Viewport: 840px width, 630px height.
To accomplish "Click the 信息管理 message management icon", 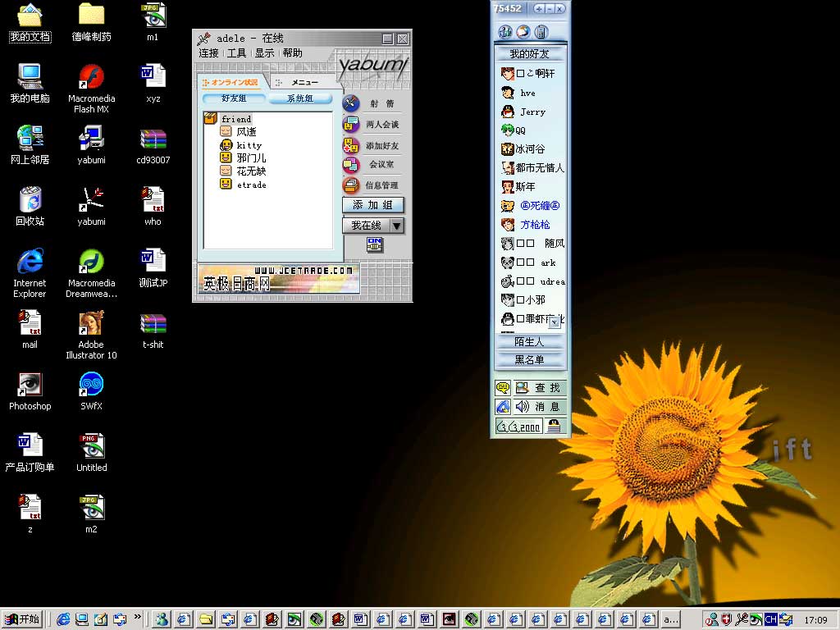I will click(351, 185).
